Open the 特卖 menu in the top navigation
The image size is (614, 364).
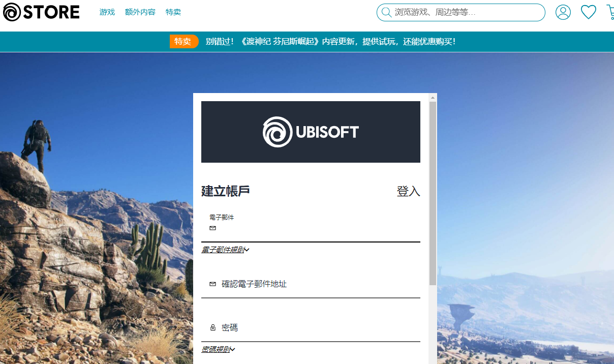(173, 12)
